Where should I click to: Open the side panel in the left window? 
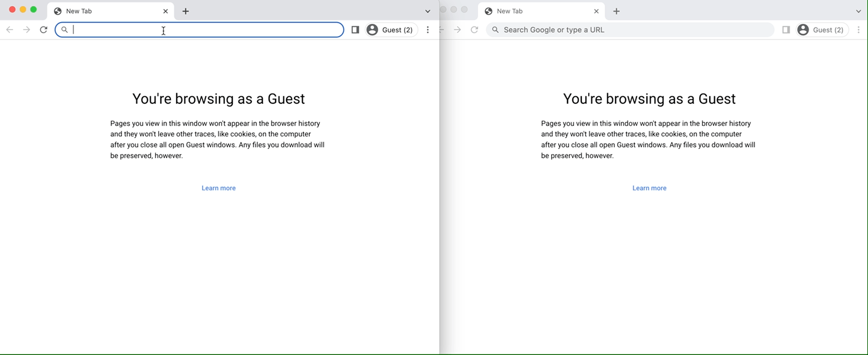[355, 30]
